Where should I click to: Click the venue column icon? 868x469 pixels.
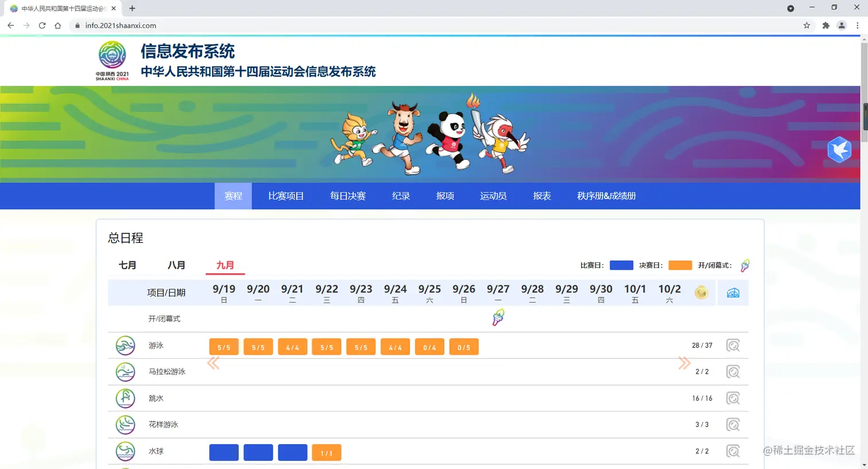pyautogui.click(x=733, y=293)
